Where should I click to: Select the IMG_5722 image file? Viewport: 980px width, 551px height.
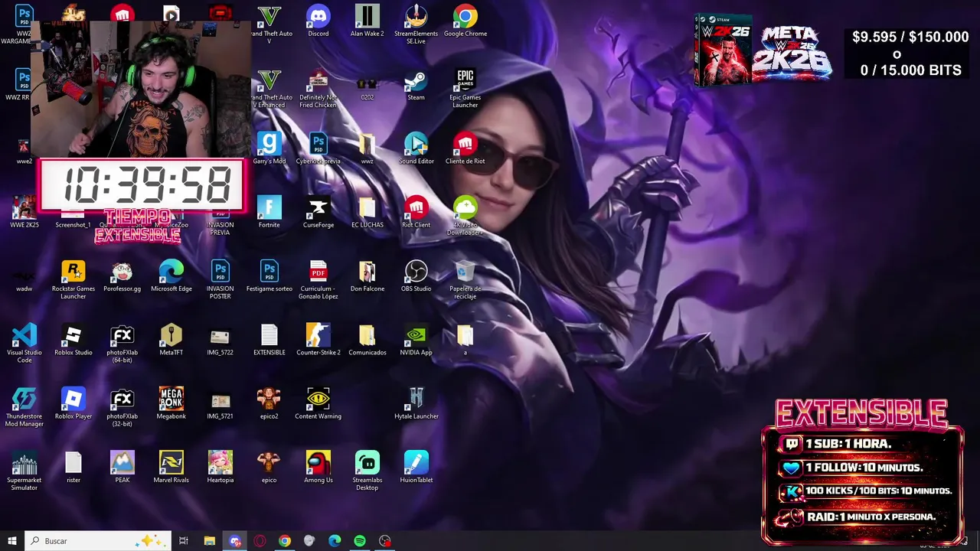(220, 341)
